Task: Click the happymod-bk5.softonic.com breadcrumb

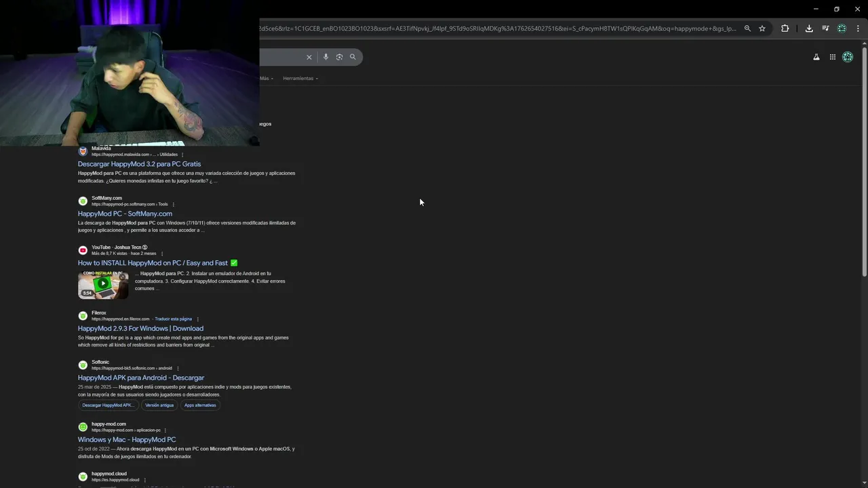Action: [132, 369]
